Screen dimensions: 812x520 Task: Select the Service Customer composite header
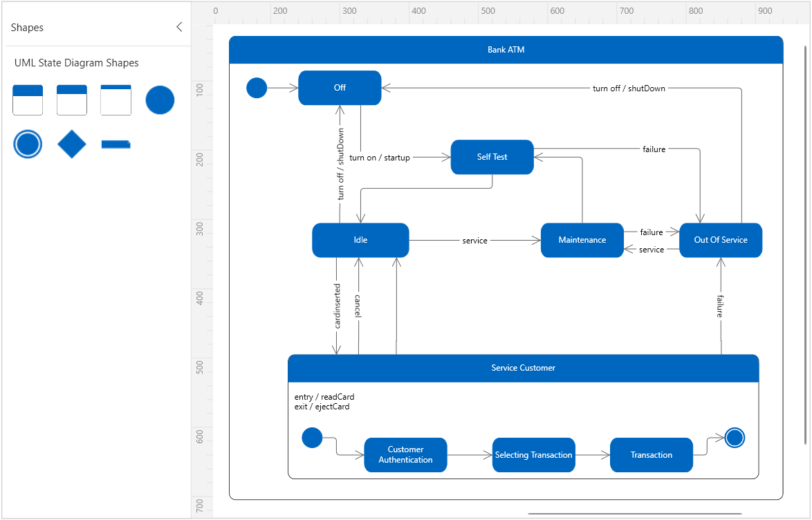pos(523,369)
